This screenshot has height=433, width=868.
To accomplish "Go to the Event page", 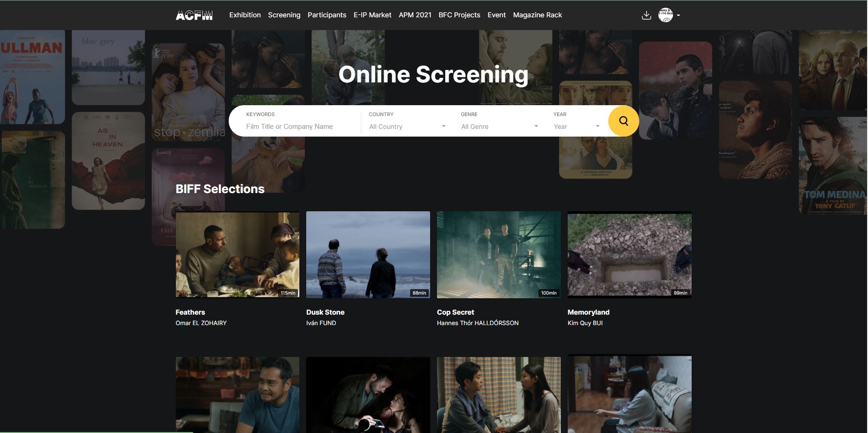I will [x=497, y=15].
